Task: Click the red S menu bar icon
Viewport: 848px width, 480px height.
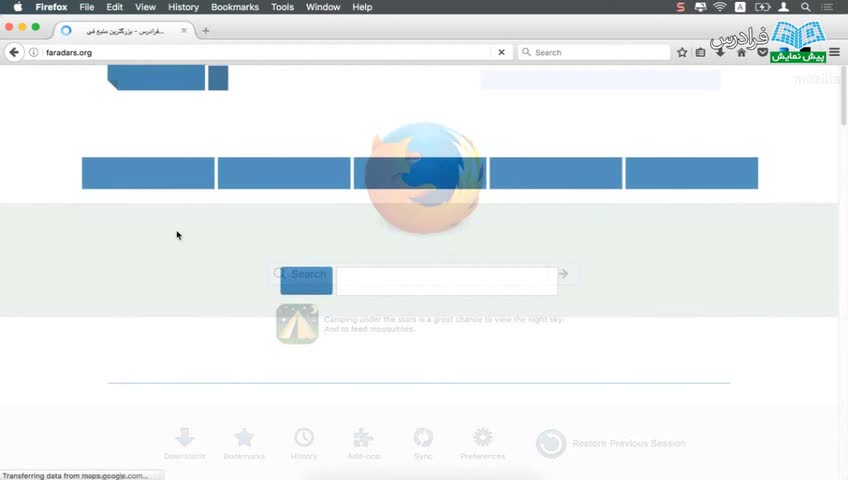Action: pos(680,7)
